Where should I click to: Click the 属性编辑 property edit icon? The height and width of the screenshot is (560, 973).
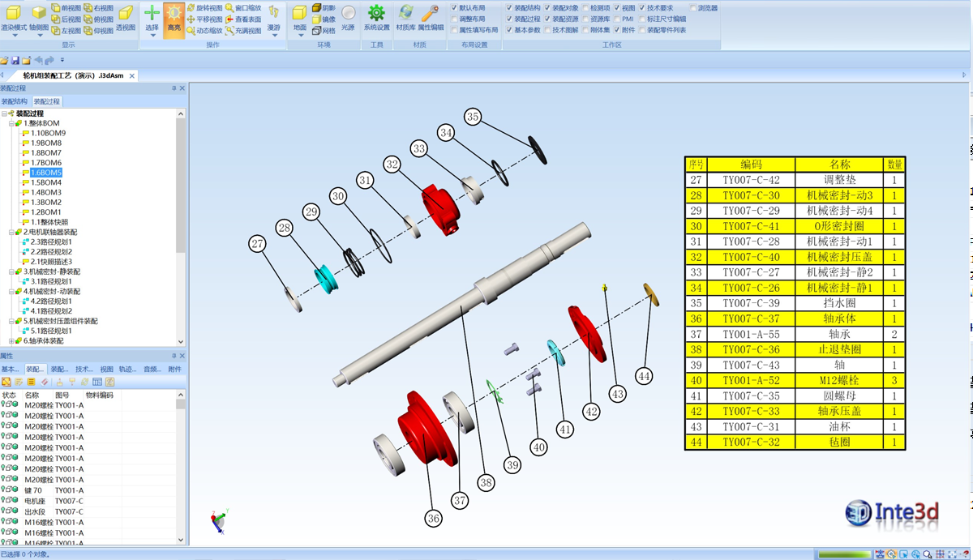(x=430, y=18)
